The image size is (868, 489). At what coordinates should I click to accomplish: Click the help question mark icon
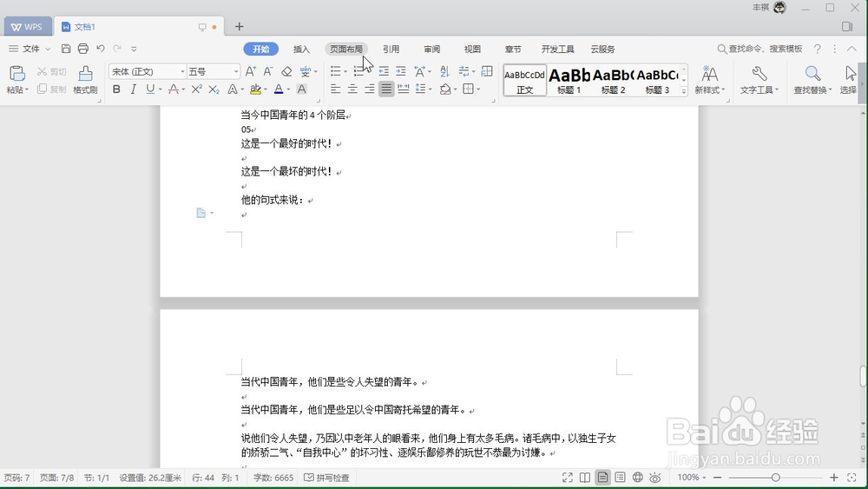(x=817, y=49)
